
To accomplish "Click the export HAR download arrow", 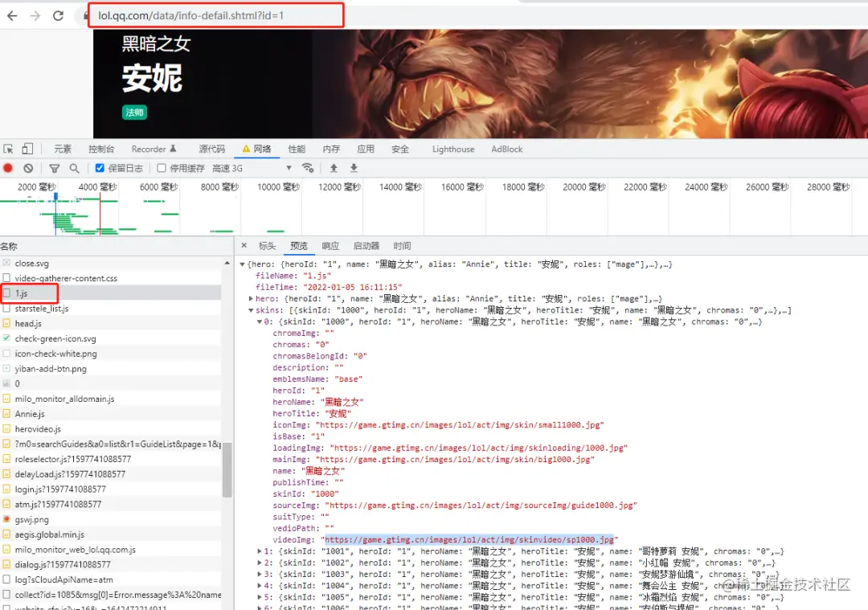I will [x=354, y=168].
